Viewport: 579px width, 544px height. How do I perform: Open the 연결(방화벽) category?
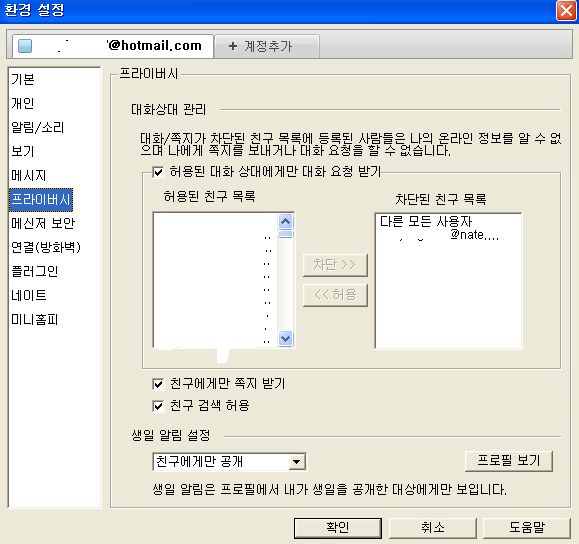[46, 247]
